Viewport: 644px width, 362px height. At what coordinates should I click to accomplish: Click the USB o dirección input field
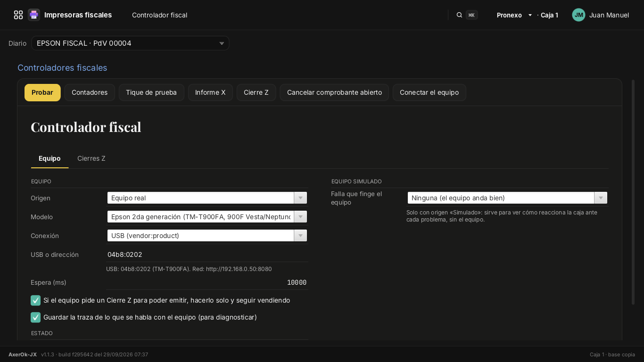(x=207, y=255)
